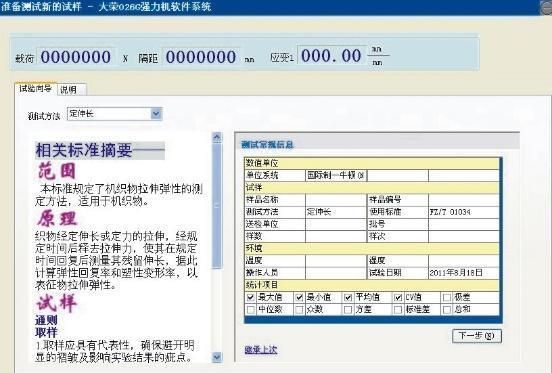Uncheck the 最小值 checkbox
552x373 pixels.
[x=299, y=297]
